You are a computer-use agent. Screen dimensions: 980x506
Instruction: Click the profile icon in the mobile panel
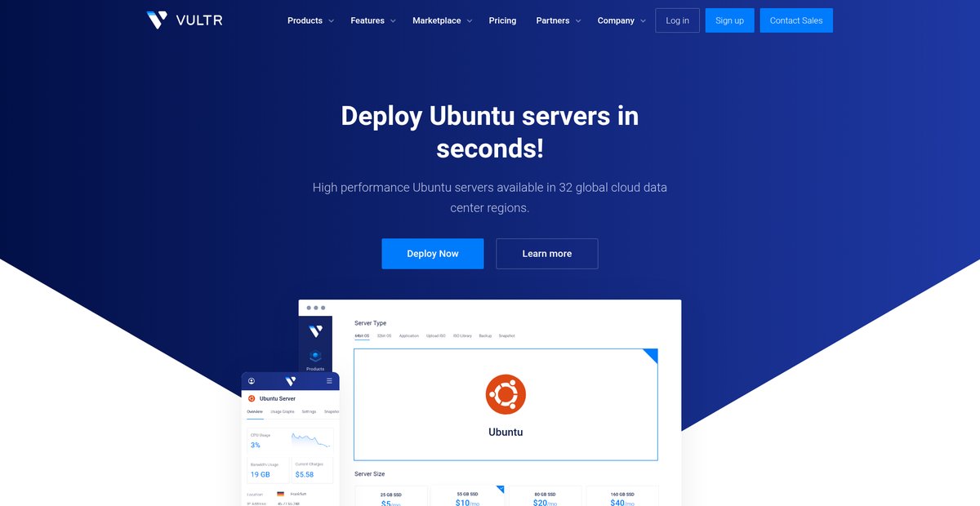point(252,381)
